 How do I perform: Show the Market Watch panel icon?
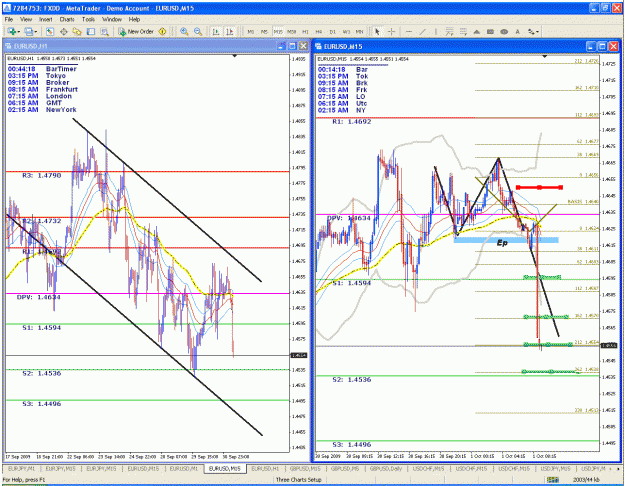click(50, 31)
